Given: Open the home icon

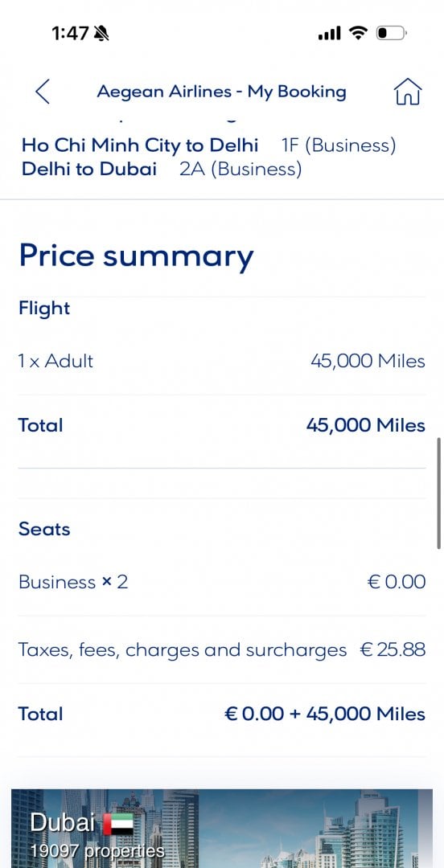Looking at the screenshot, I should (408, 92).
